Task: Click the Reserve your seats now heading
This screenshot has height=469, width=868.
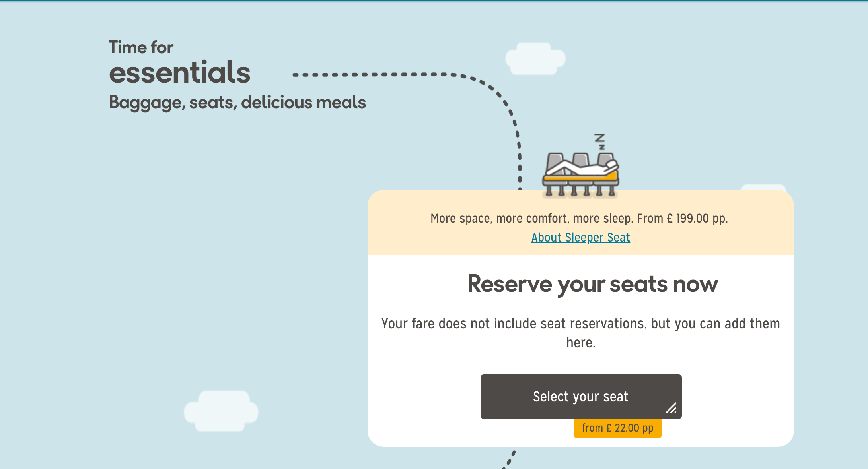Action: point(593,284)
